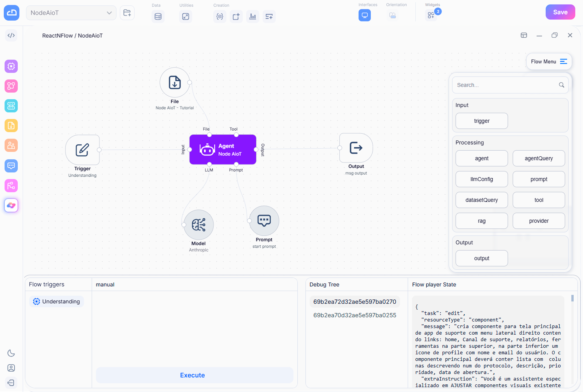Save the flow with the Save button
Viewport: 583px width, 392px height.
[x=560, y=12]
